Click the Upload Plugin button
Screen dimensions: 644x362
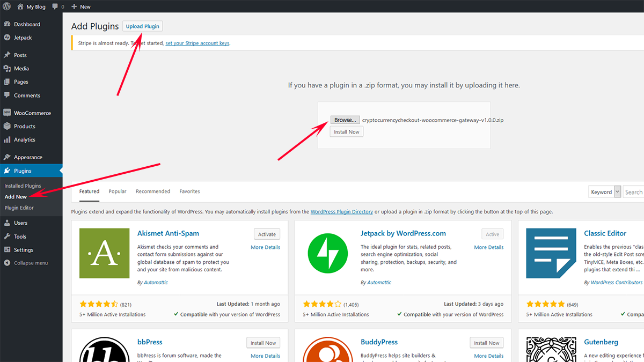pyautogui.click(x=142, y=26)
